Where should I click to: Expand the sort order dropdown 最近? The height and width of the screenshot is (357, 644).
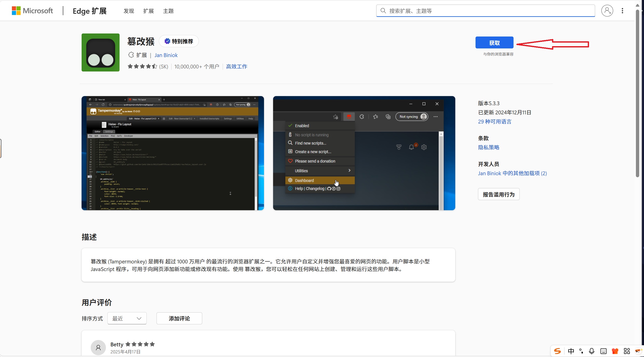[127, 318]
